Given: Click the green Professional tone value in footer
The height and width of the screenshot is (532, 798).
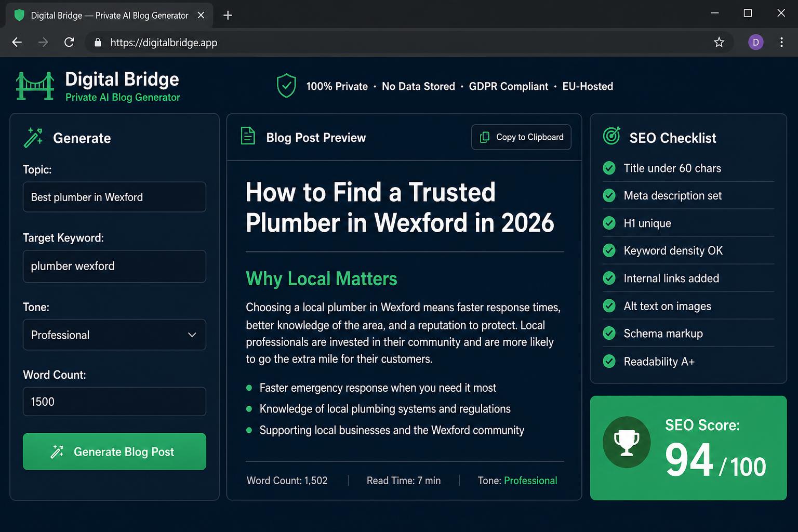Looking at the screenshot, I should (530, 481).
